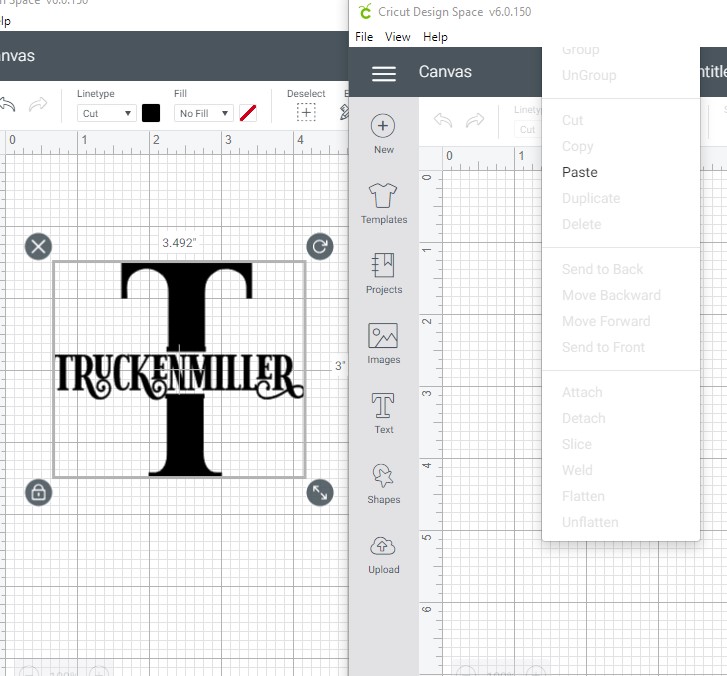Open Shapes in right window sidebar

coord(383,483)
